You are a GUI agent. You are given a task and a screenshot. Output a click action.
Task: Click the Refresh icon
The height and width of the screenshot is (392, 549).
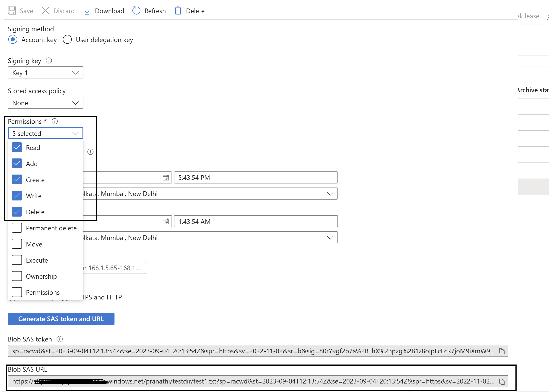(136, 11)
